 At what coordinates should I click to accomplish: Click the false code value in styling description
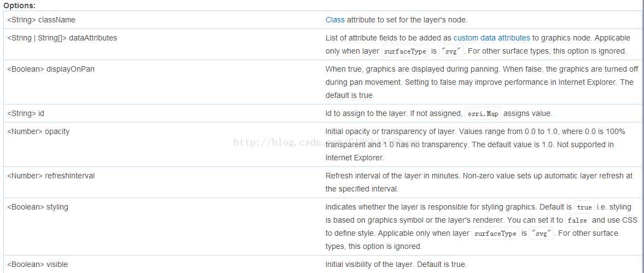coord(577,220)
